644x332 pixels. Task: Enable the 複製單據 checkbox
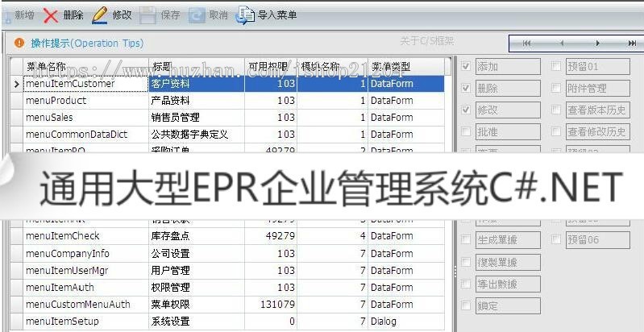click(466, 262)
